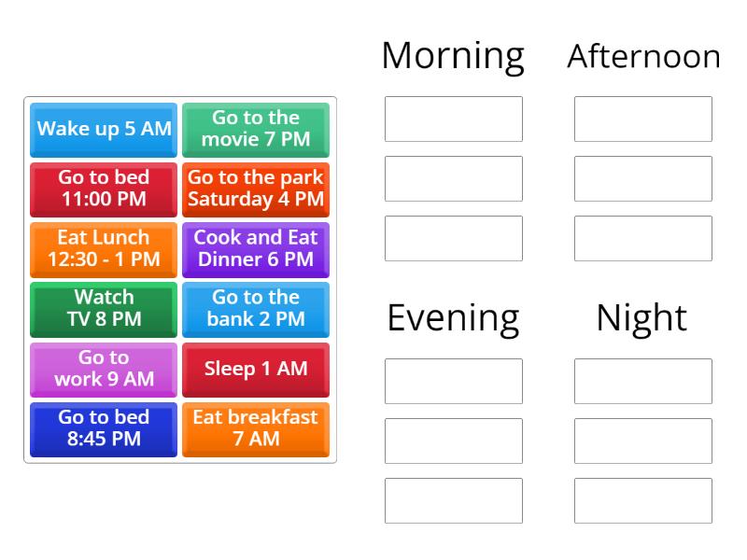
Task: Pick the 'Go to bed 11:00 PM' tile
Action: click(104, 189)
